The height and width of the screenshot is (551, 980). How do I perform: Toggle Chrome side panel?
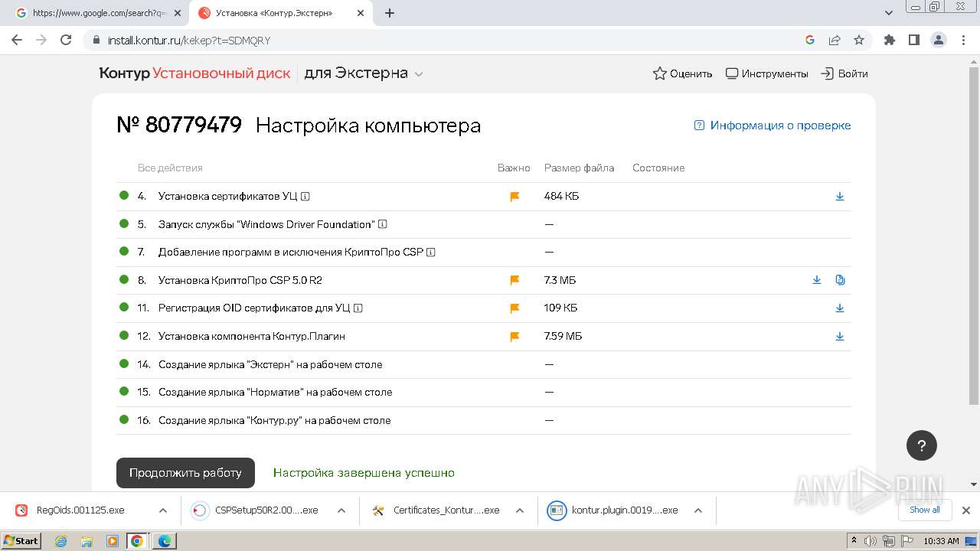[913, 40]
